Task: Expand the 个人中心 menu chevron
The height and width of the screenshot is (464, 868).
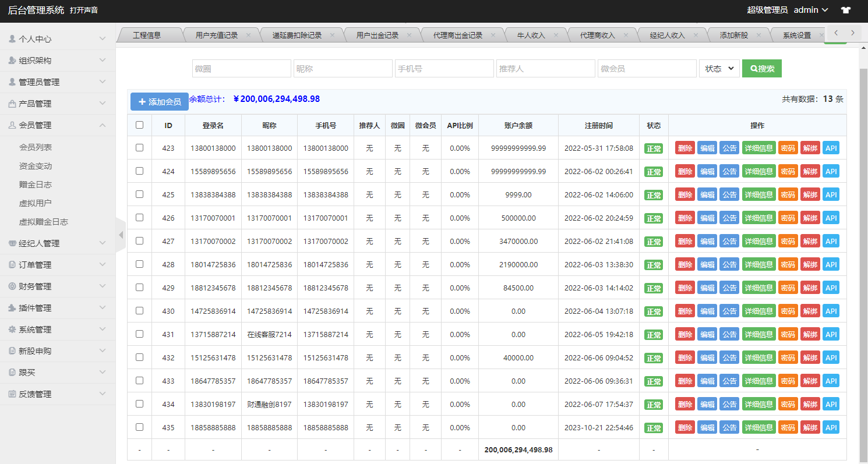Action: pyautogui.click(x=103, y=39)
